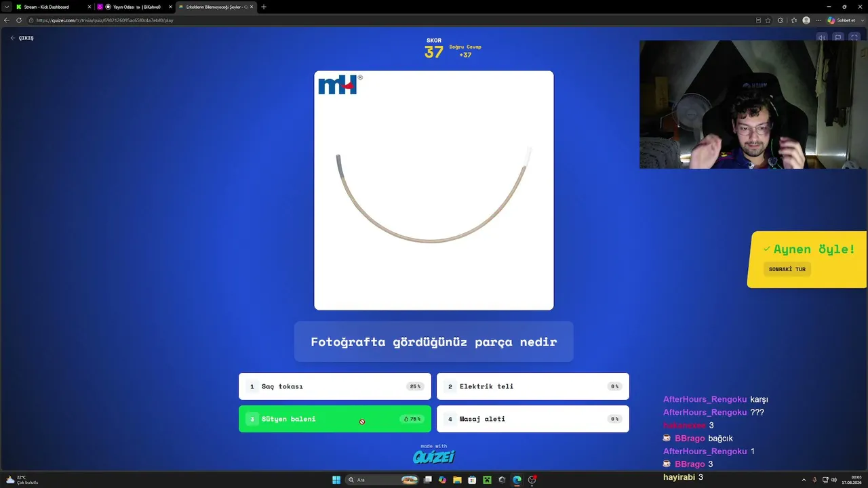Click the quiz photo of the curved wire

[x=434, y=190]
